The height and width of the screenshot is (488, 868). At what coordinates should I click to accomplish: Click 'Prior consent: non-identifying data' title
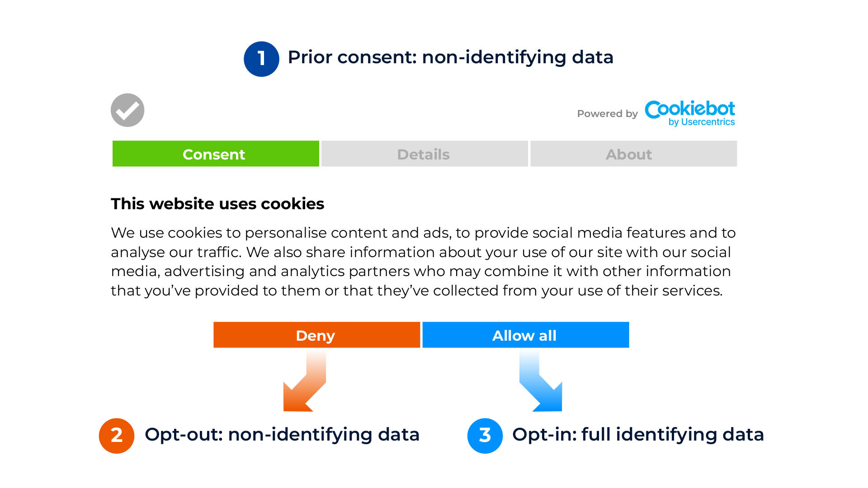(450, 57)
